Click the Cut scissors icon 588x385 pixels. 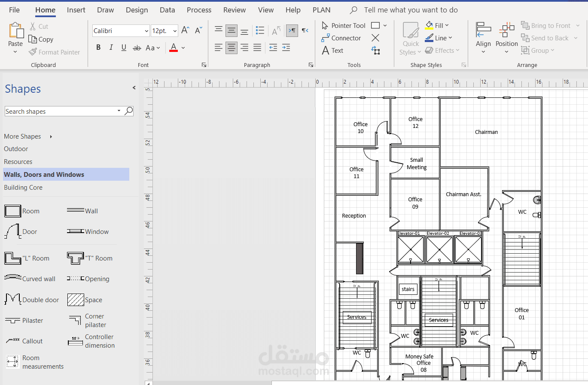[x=33, y=27]
